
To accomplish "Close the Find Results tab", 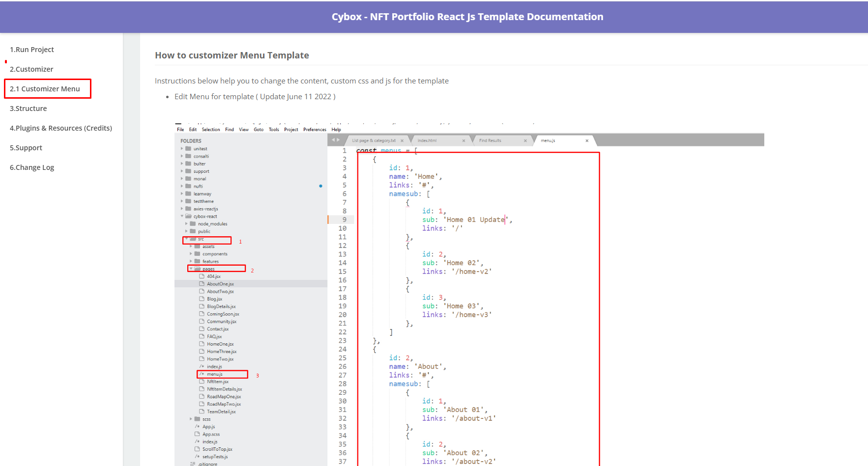I will click(525, 141).
